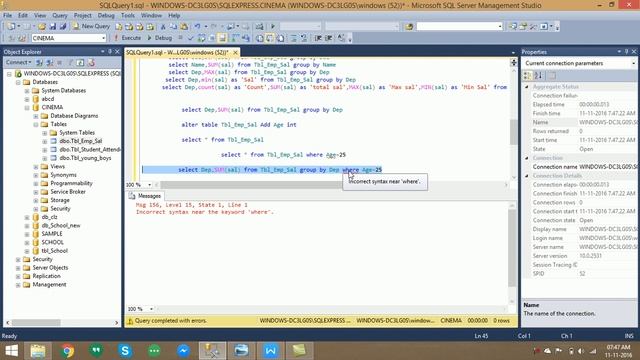Collapse the Databases node
This screenshot has width=640, height=360.
tap(18, 82)
